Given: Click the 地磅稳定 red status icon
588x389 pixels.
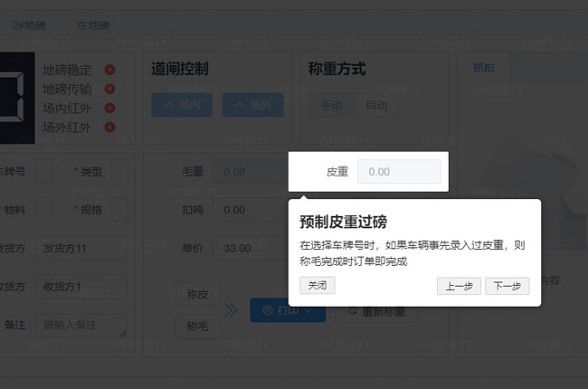Looking at the screenshot, I should click(110, 70).
